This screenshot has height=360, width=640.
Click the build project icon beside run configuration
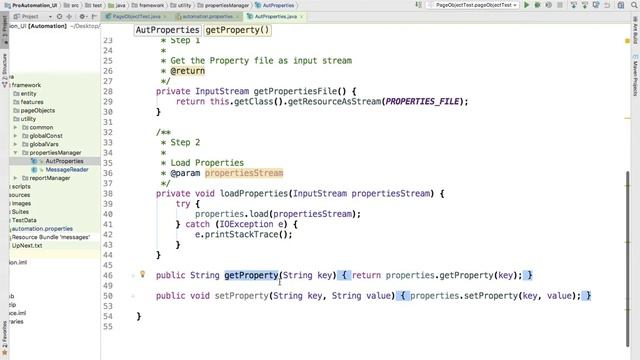pyautogui.click(x=418, y=5)
